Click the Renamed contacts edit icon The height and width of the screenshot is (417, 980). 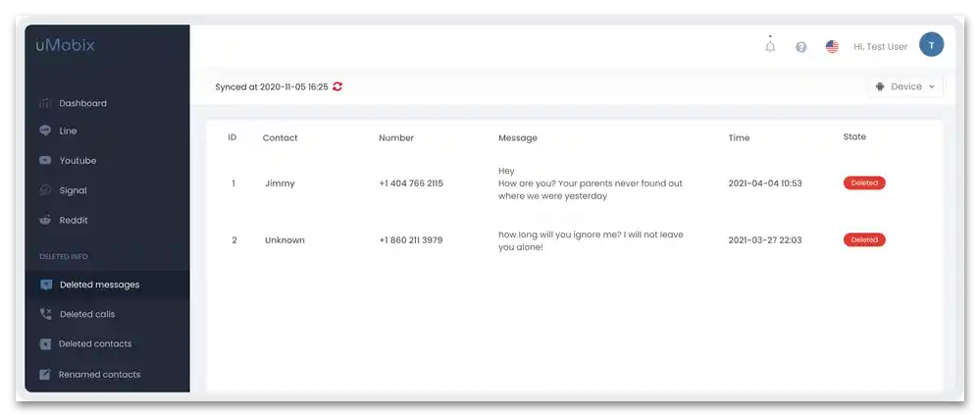(45, 375)
